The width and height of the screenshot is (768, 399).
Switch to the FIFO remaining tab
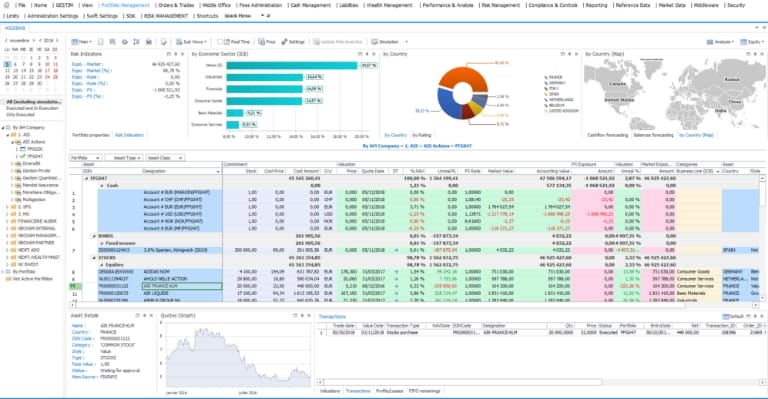(x=424, y=391)
